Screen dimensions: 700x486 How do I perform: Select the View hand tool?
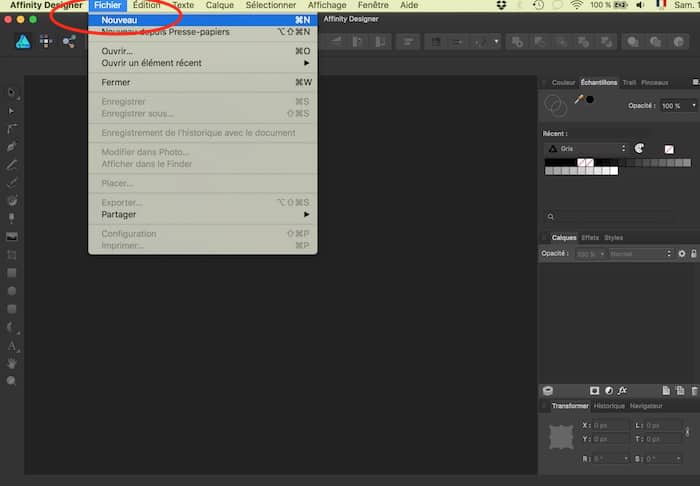pos(12,363)
